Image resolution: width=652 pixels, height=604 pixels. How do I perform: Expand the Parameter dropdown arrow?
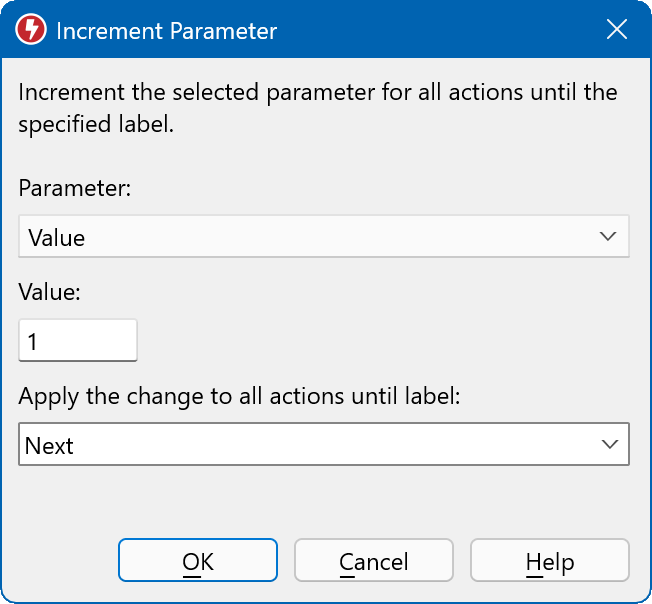coord(607,237)
